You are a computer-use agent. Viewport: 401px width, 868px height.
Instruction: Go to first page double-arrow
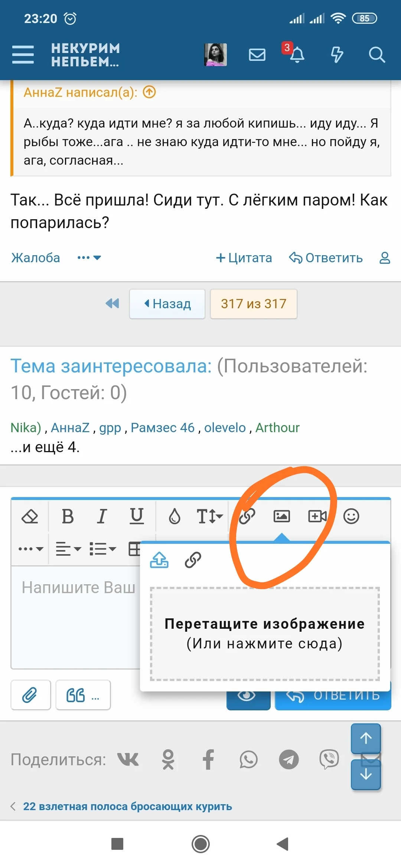coord(113,303)
